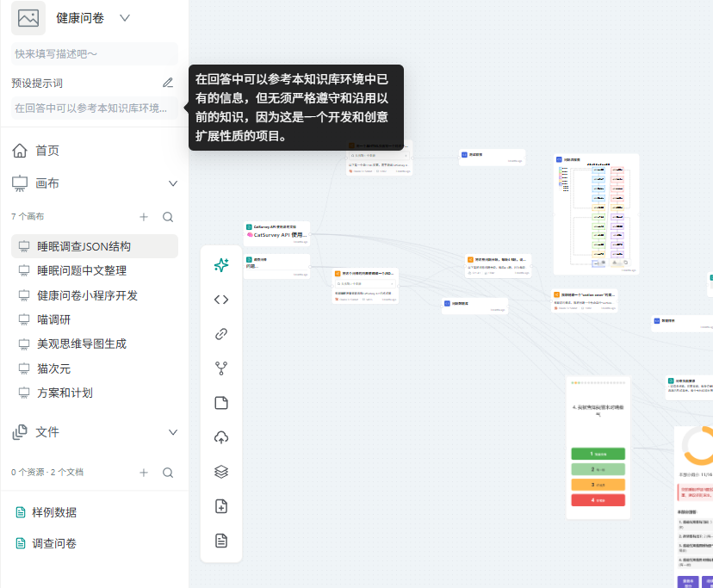
Task: Collapse the 文件 section chevron
Action: point(173,432)
